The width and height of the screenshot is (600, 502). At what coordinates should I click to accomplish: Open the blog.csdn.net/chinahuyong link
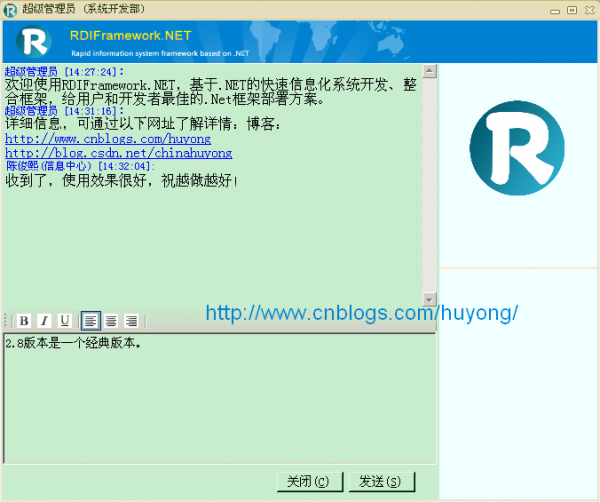(119, 153)
